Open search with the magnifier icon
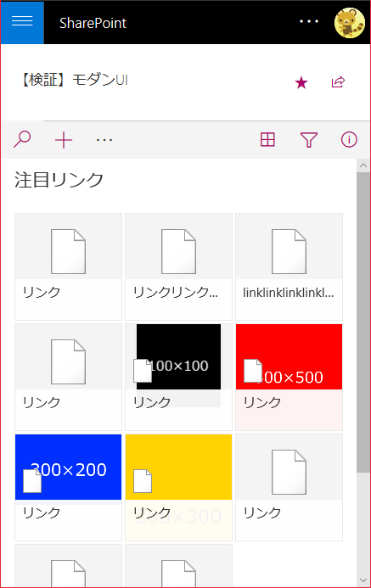 [x=22, y=139]
